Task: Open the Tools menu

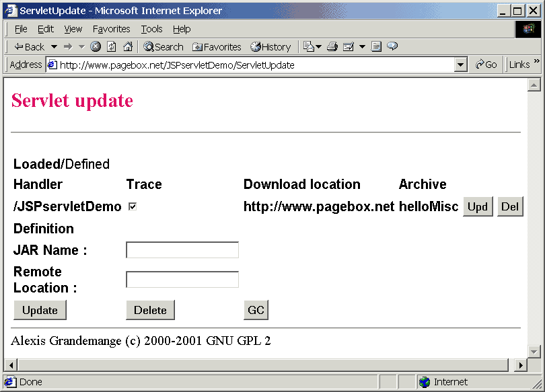Action: (151, 29)
